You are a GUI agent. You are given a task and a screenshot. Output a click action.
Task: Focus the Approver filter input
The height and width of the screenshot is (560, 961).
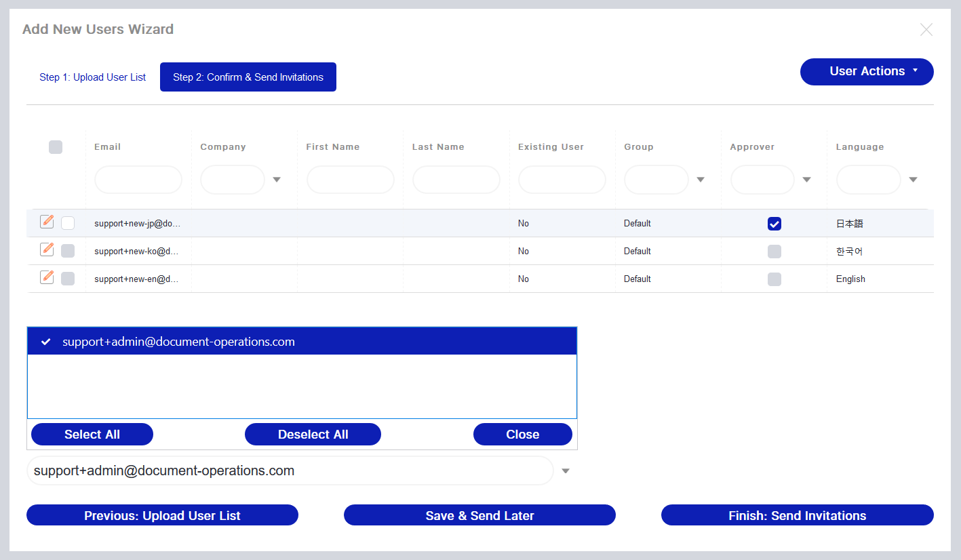[x=762, y=180]
